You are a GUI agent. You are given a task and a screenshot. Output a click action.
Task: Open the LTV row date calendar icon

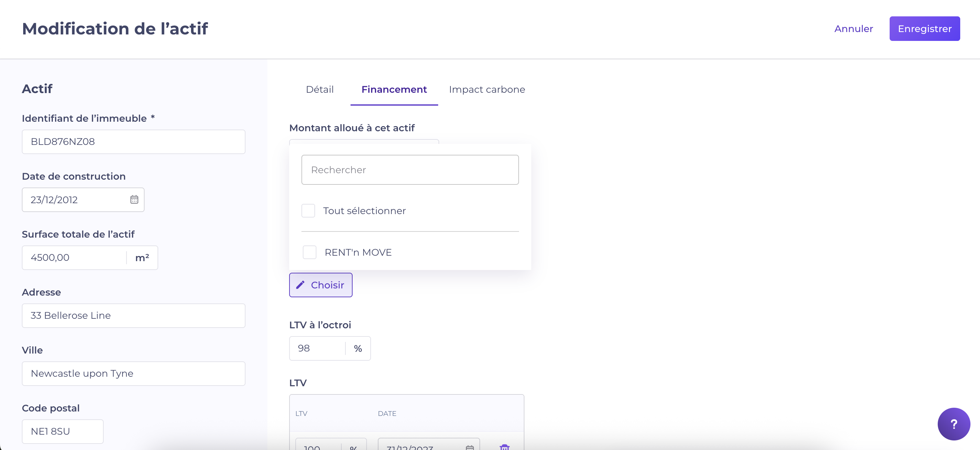pos(470,447)
